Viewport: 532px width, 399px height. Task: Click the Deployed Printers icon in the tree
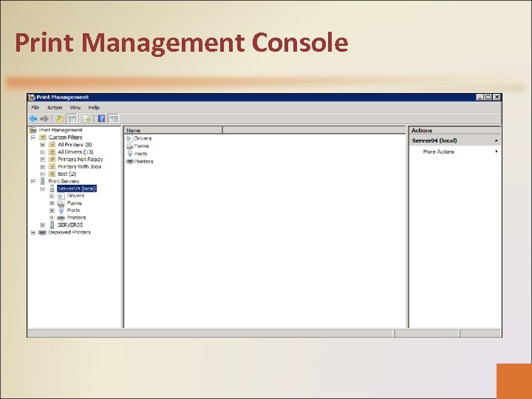(x=42, y=233)
